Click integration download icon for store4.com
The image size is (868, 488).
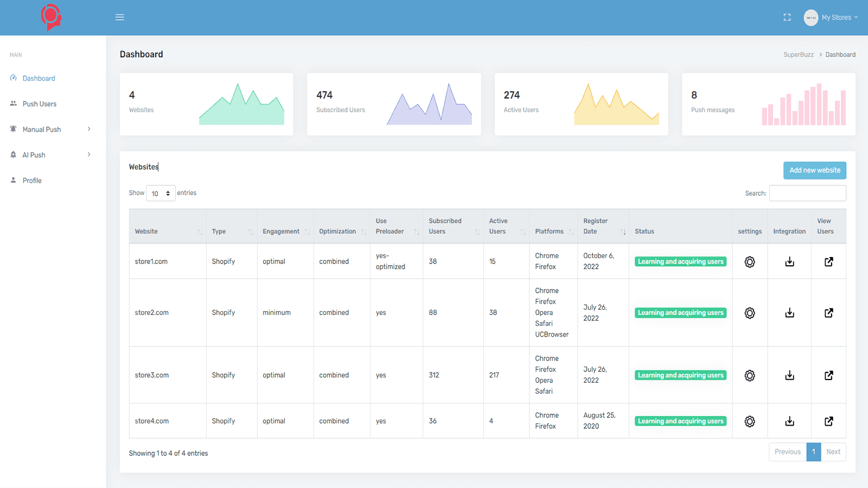[789, 421]
